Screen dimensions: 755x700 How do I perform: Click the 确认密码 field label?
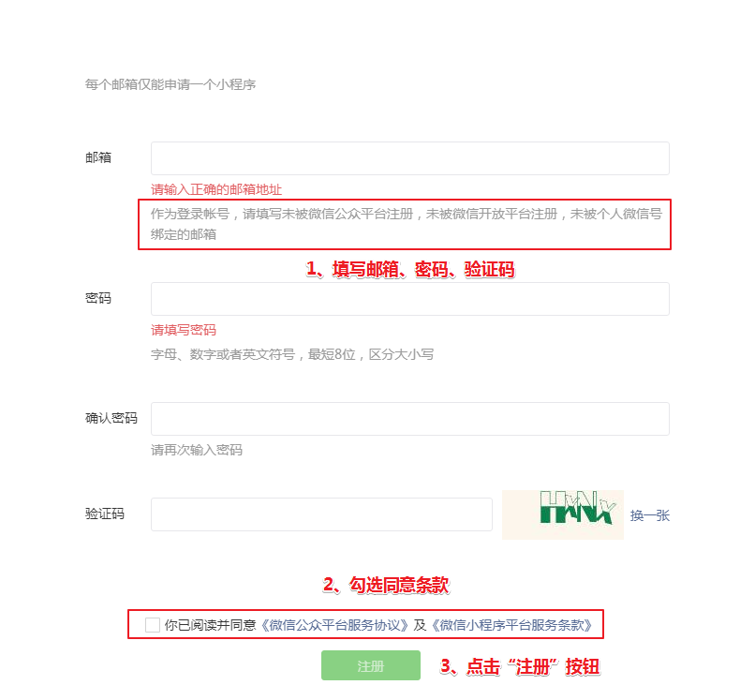(111, 418)
